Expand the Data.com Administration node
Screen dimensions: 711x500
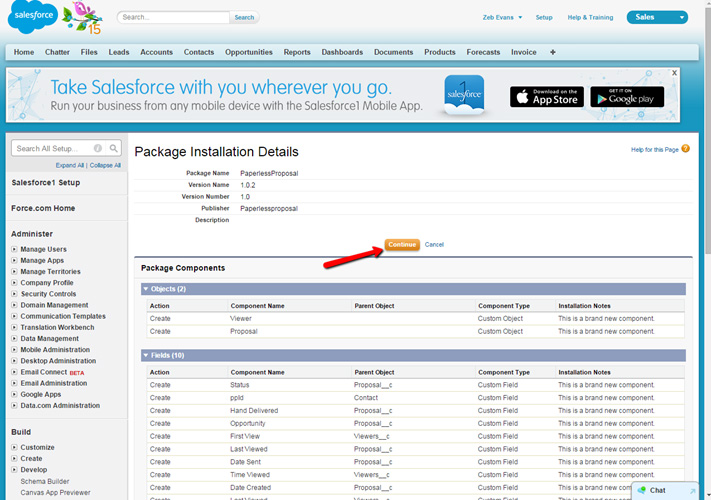point(14,406)
